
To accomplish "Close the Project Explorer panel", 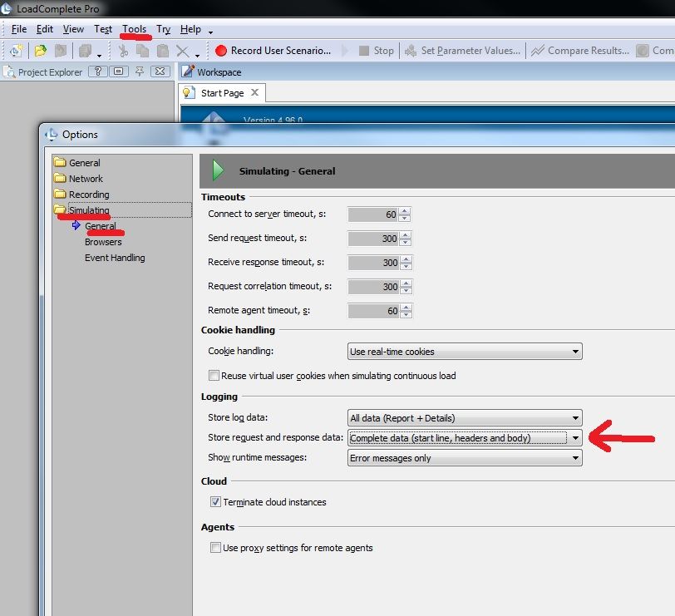I will (160, 71).
